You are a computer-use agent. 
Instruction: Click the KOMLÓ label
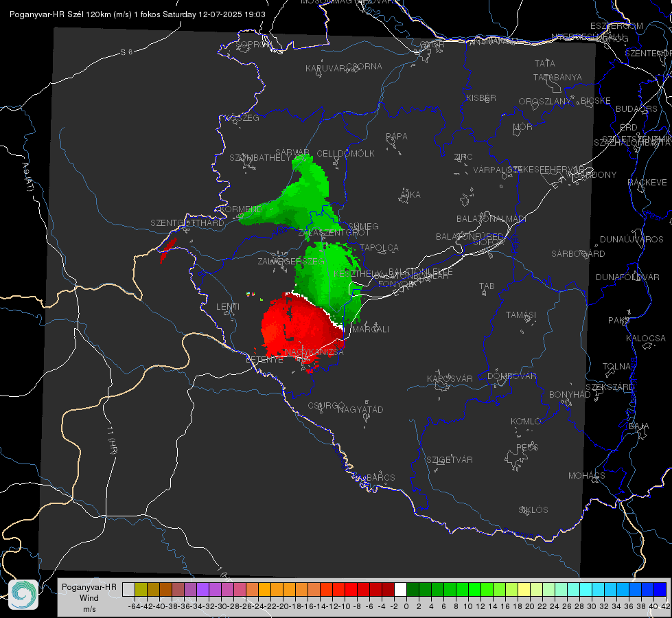[526, 422]
